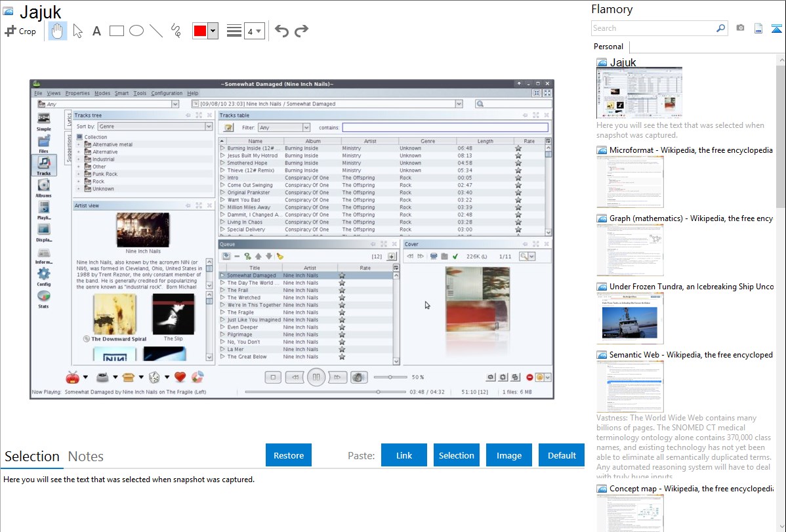Click the Flamory Search input field
Image resolution: width=786 pixels, height=532 pixels.
[x=652, y=28]
